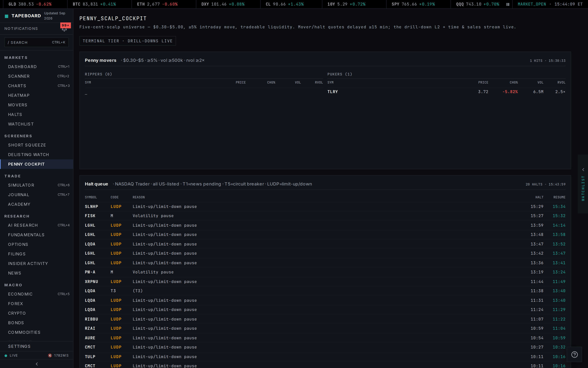The height and width of the screenshot is (368, 588).
Task: Click the Halt queue panel title
Action: [96, 184]
